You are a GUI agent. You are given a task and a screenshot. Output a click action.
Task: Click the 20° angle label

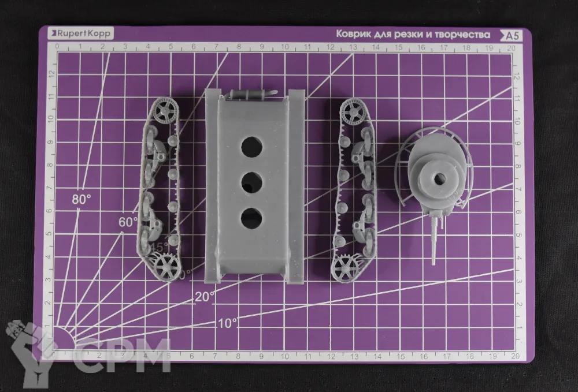204,296
